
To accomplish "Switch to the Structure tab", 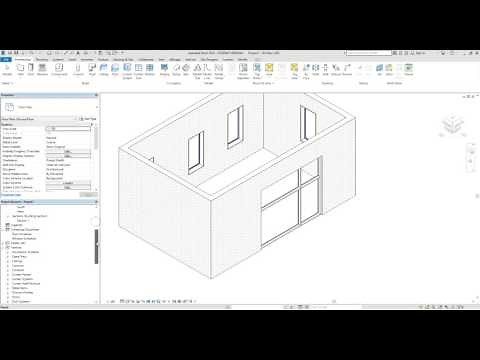I will [x=42, y=59].
